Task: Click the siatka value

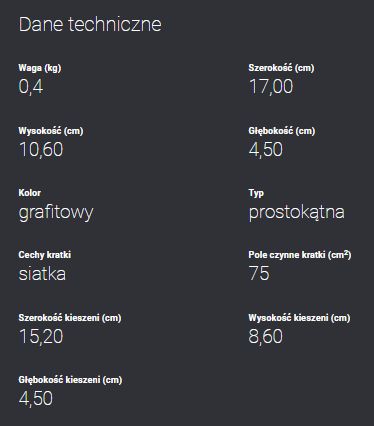Action: 42,274
